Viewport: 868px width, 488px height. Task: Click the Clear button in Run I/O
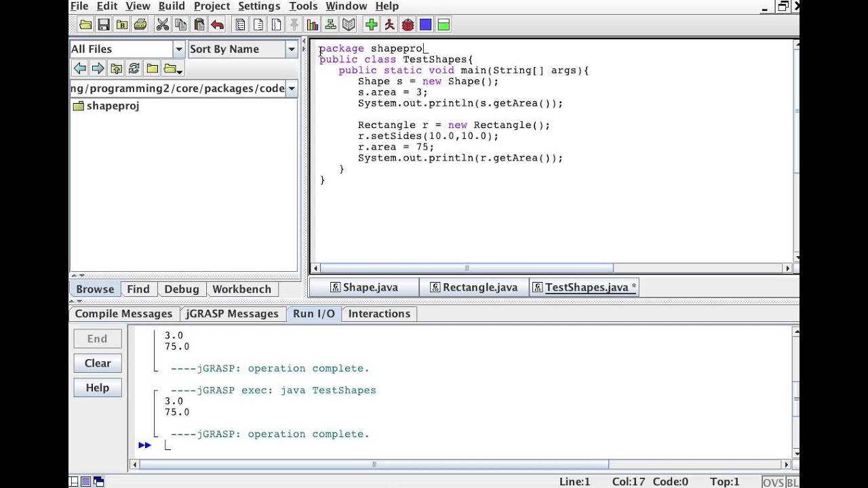click(x=97, y=363)
